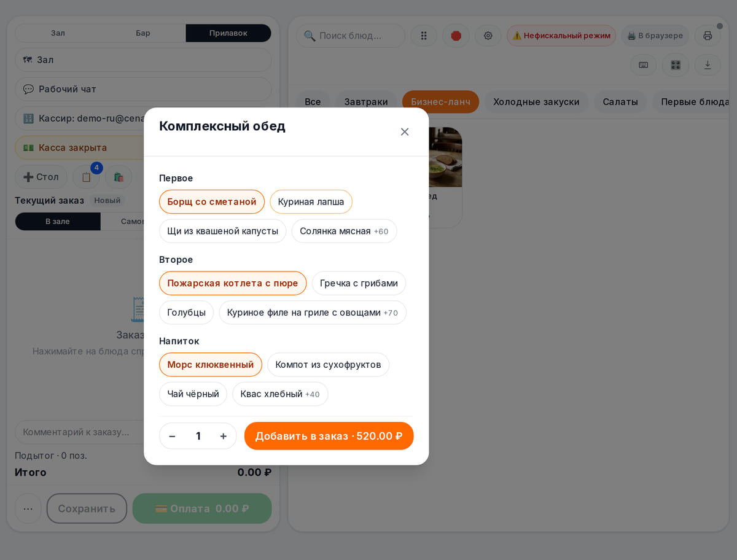Open Рабочий чат

[143, 89]
